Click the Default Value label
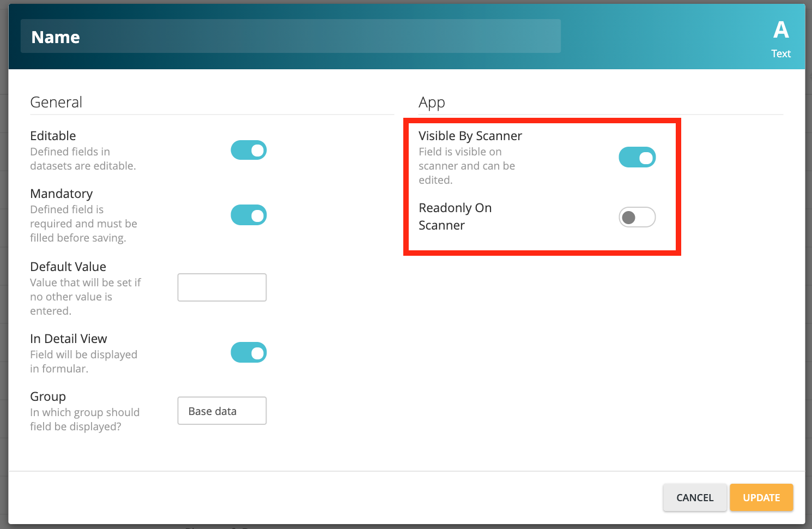 (68, 267)
